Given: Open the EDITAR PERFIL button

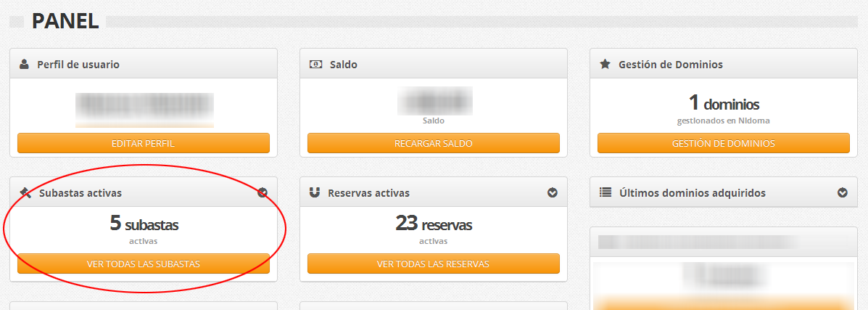Looking at the screenshot, I should [144, 143].
